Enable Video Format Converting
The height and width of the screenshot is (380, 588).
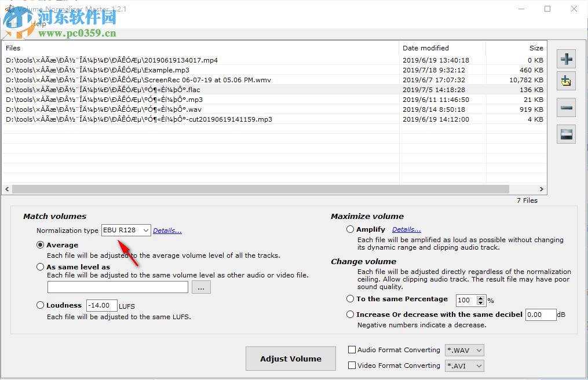coord(351,366)
